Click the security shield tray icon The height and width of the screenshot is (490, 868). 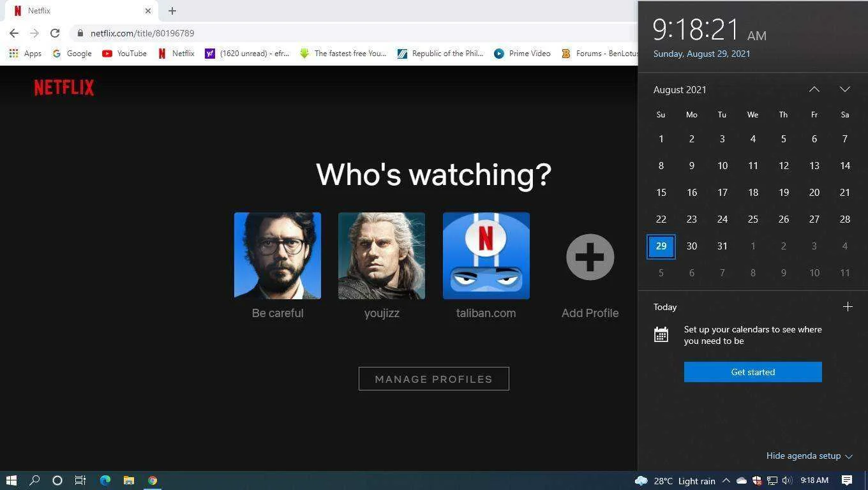point(757,480)
